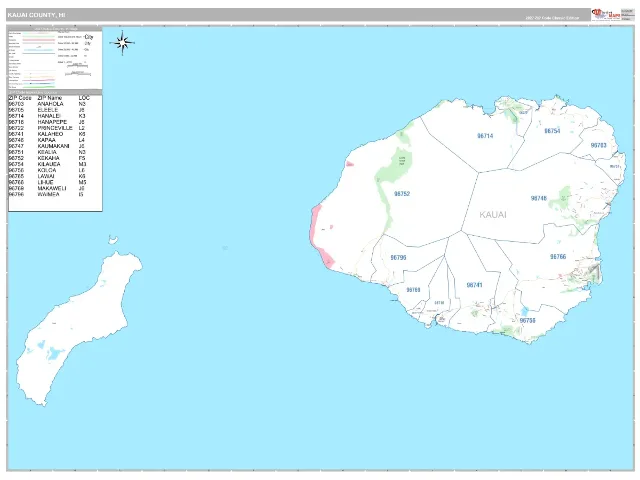640x480 pixels.
Task: Click KILAUEA in the ZIP index table
Action: pos(49,164)
